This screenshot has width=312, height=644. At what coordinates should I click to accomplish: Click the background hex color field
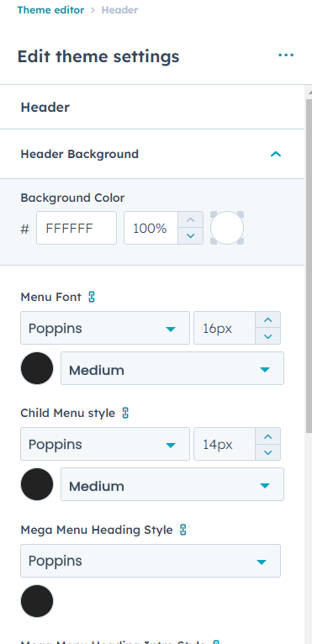[x=77, y=228]
